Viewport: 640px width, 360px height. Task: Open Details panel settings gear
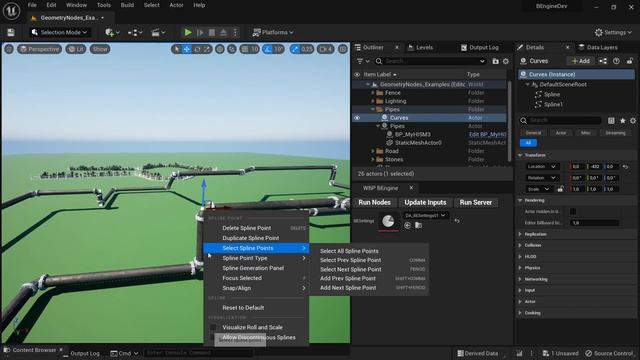633,120
